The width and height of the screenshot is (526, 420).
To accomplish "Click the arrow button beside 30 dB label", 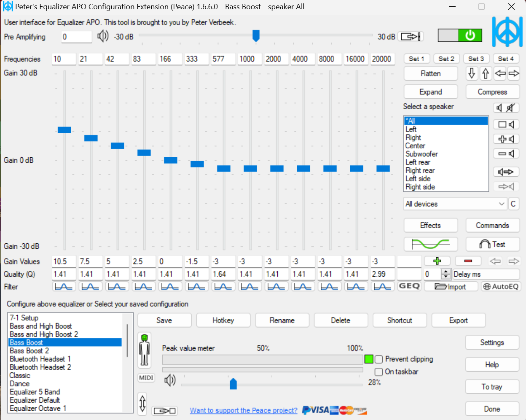I will [x=411, y=37].
